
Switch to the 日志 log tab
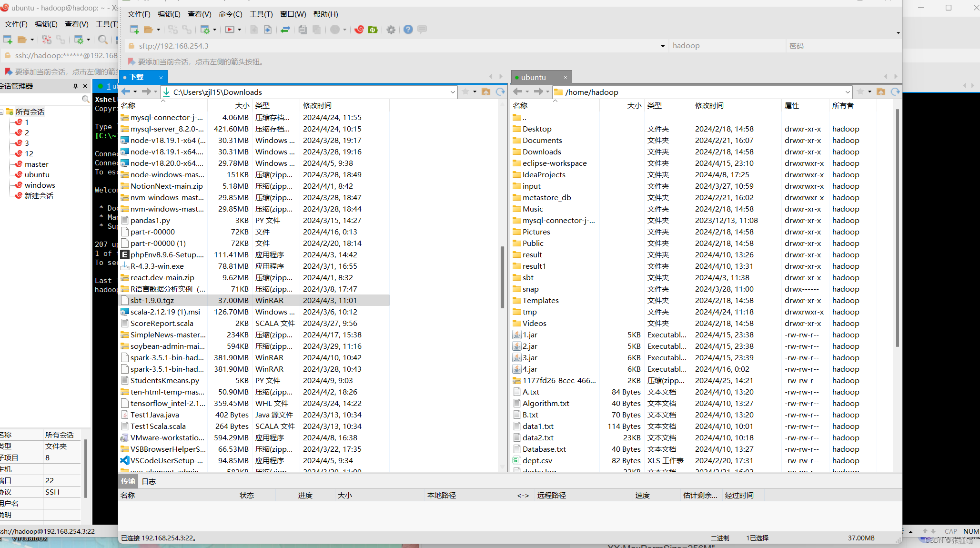click(149, 481)
